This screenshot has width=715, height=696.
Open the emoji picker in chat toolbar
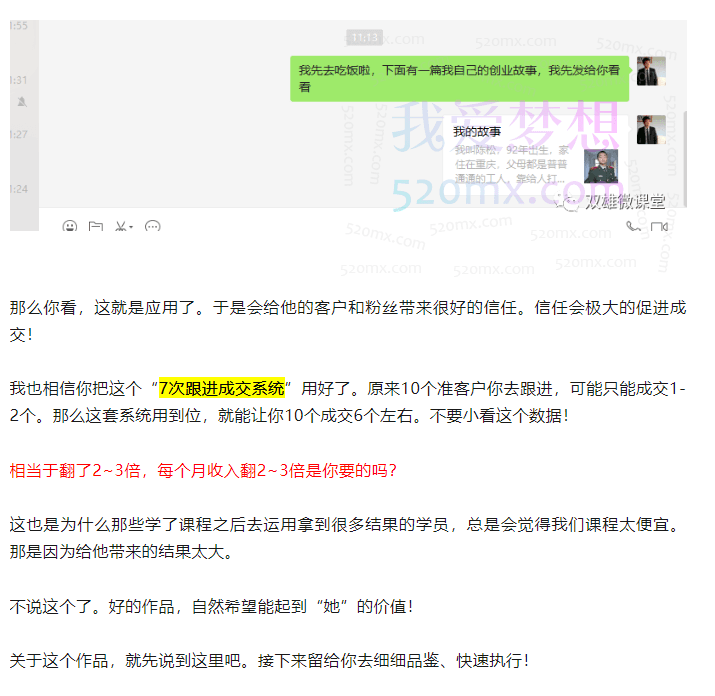point(70,226)
